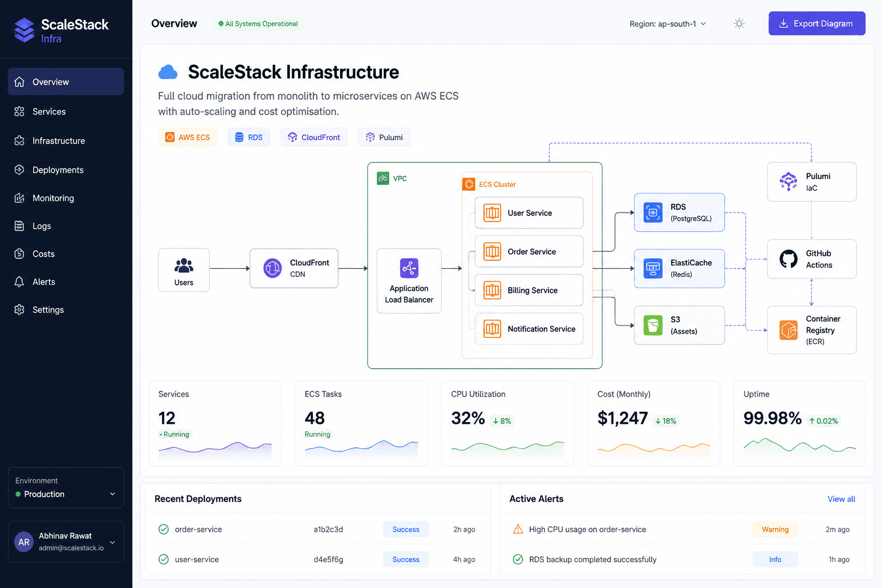Click the AWS ECS tag chip
The height and width of the screenshot is (588, 882).
[x=188, y=137]
